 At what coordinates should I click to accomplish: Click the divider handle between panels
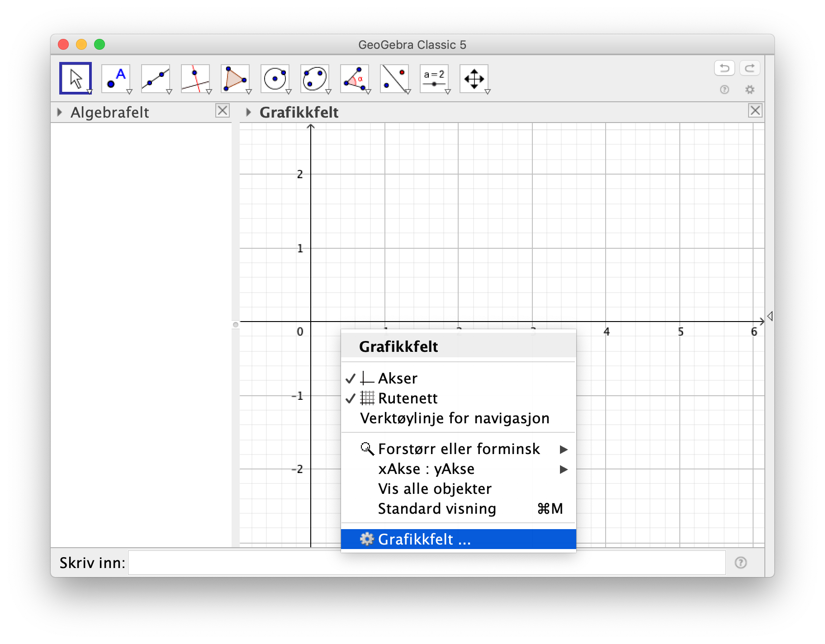(x=235, y=325)
